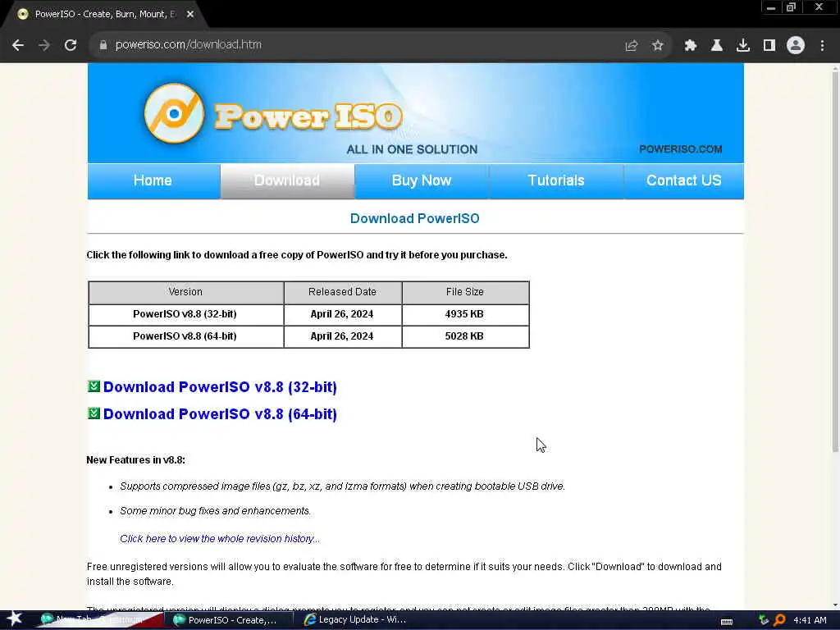Click the 4935 KB file size cell
The height and width of the screenshot is (630, 840).
(465, 314)
